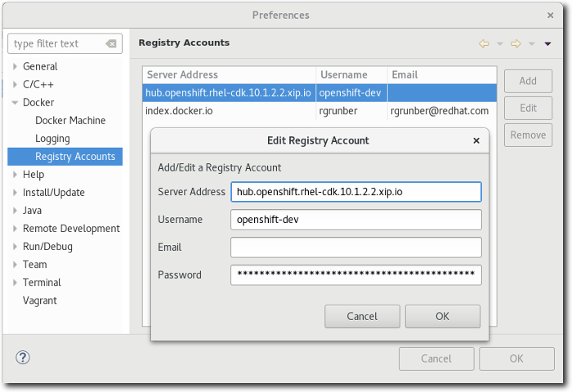572x392 pixels.
Task: Select Docker Machine preferences page
Action: coord(70,121)
